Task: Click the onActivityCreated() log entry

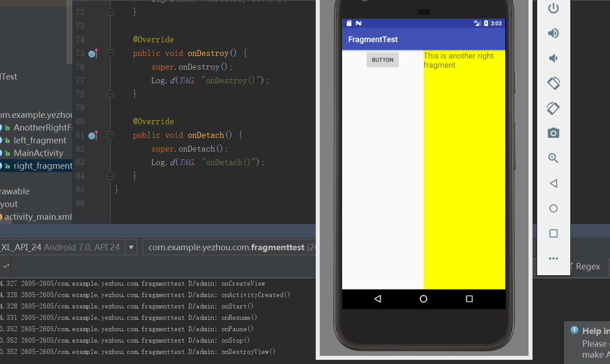Action: [256, 295]
